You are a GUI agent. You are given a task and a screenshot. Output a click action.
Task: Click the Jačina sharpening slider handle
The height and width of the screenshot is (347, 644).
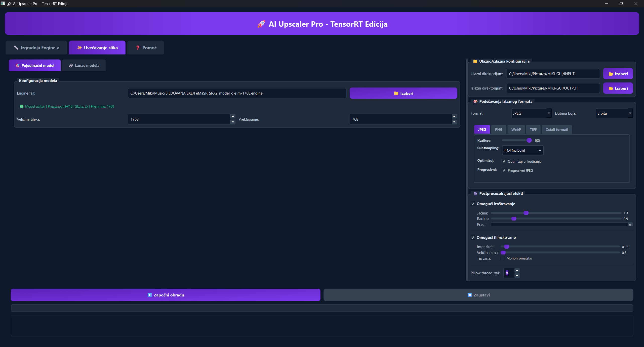coord(526,213)
